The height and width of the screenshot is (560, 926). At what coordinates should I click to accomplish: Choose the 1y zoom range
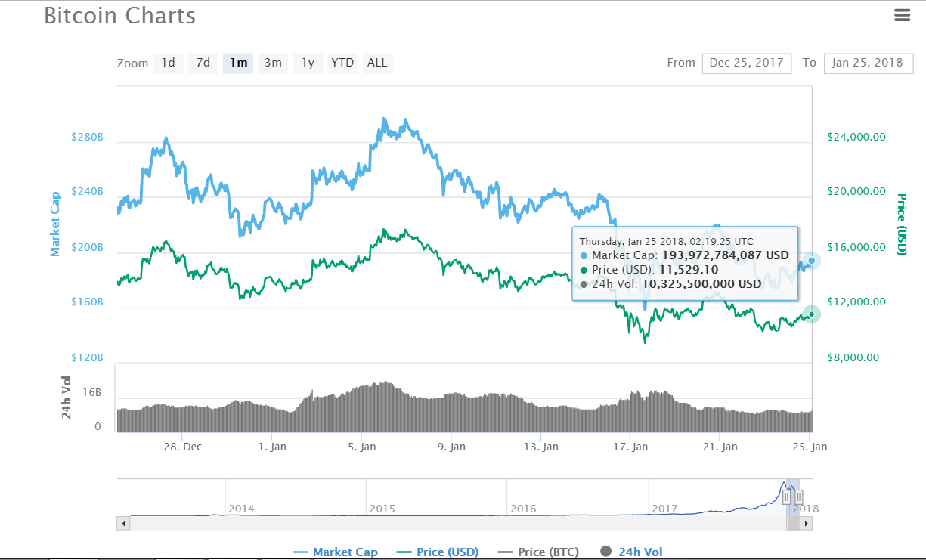(x=308, y=63)
